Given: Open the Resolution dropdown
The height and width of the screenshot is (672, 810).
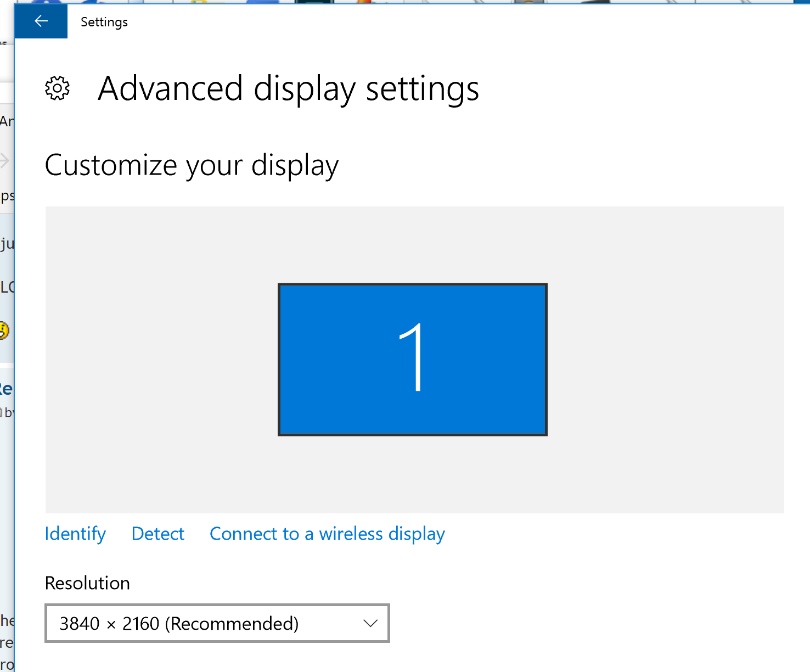Looking at the screenshot, I should pos(217,623).
